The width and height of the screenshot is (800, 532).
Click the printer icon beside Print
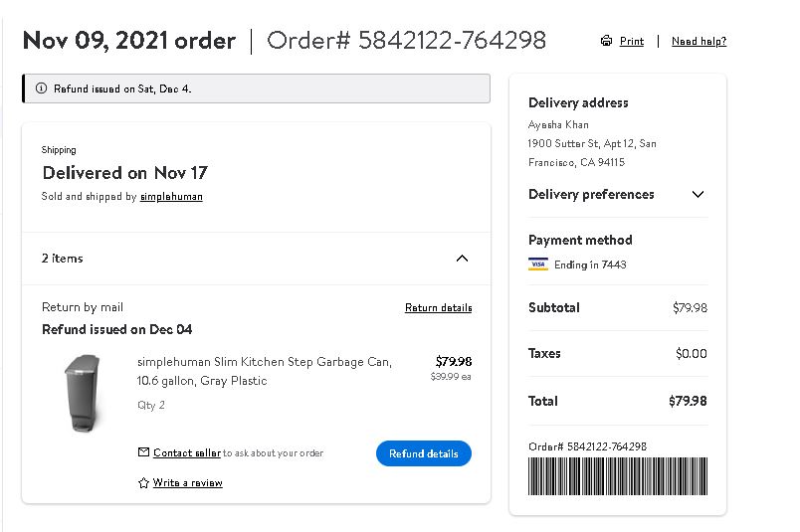(x=606, y=41)
